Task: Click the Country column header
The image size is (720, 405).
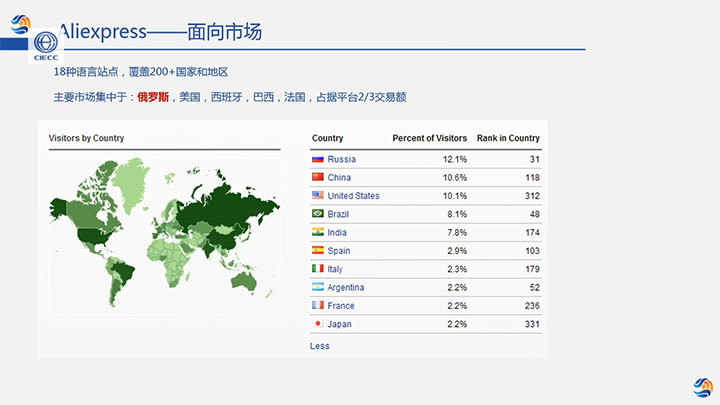Action: click(x=327, y=138)
